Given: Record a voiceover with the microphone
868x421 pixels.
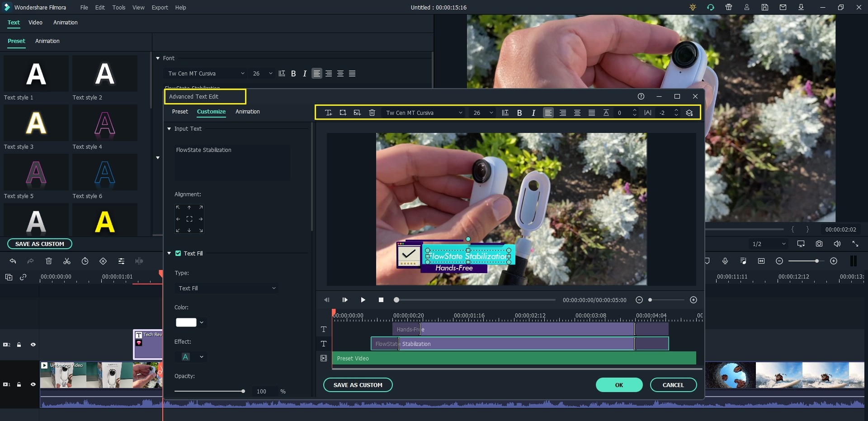Looking at the screenshot, I should (x=725, y=261).
